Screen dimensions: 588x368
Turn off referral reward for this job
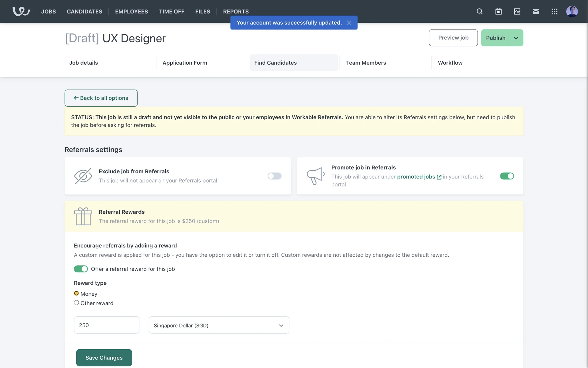pos(81,269)
